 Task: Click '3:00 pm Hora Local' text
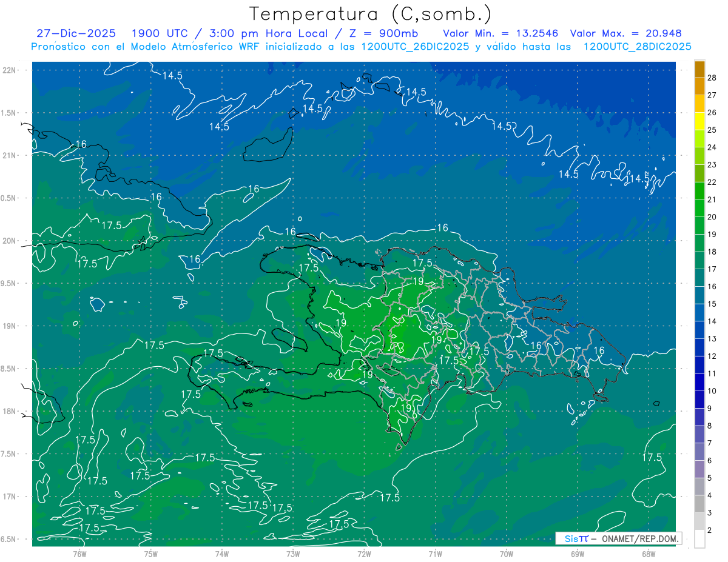coord(266,33)
